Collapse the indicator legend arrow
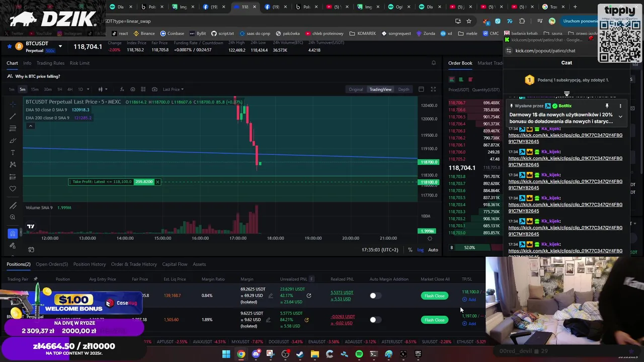644x362 pixels. click(31, 126)
